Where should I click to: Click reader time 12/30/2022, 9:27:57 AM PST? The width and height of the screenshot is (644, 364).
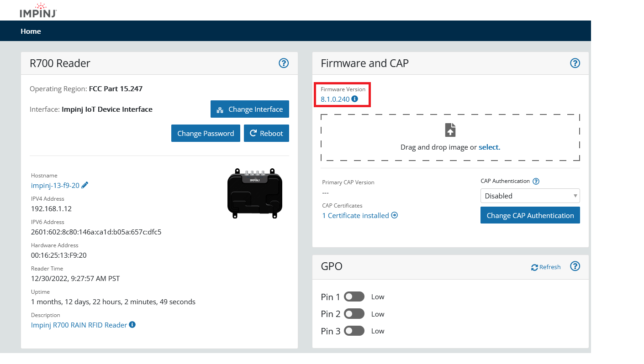coord(75,278)
